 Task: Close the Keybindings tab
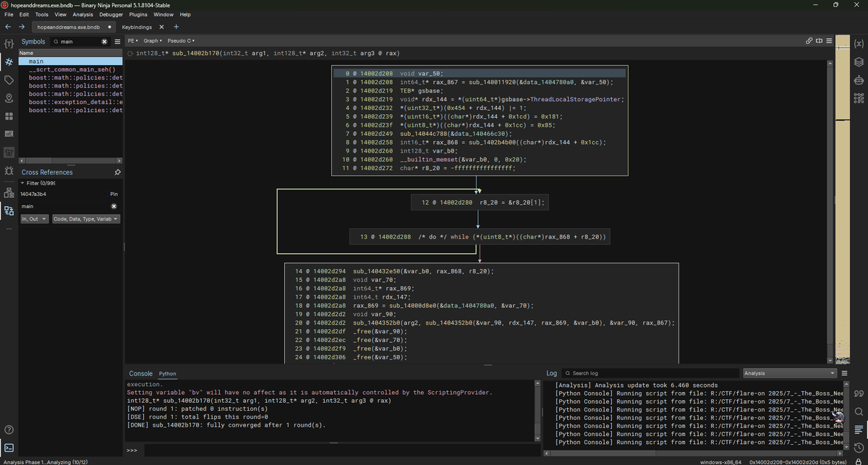(161, 27)
